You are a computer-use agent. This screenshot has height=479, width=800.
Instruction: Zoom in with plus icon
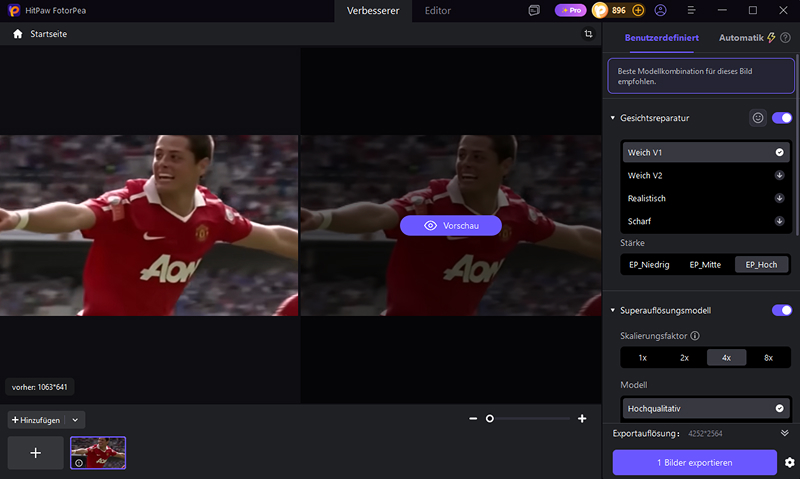coord(582,419)
